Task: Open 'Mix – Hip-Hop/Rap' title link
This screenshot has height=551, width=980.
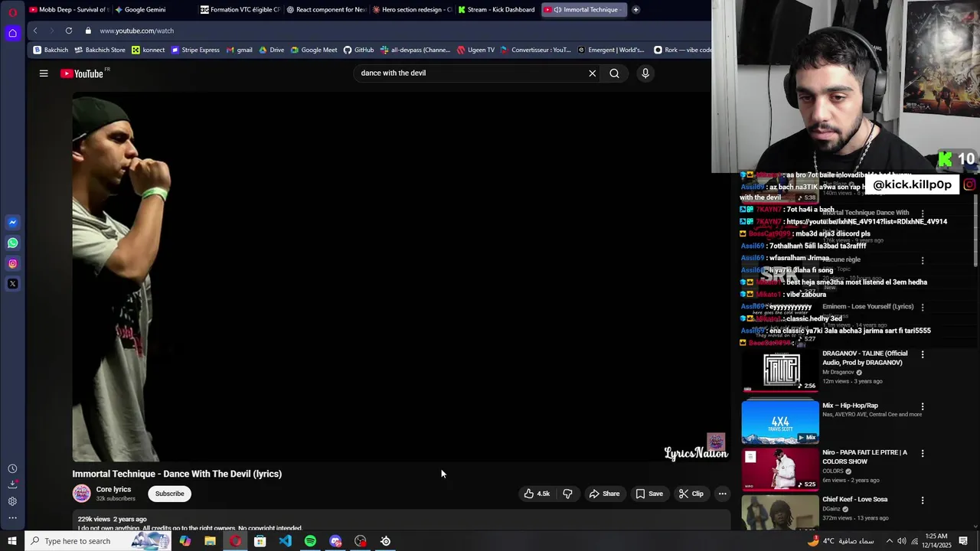Action: (x=850, y=406)
